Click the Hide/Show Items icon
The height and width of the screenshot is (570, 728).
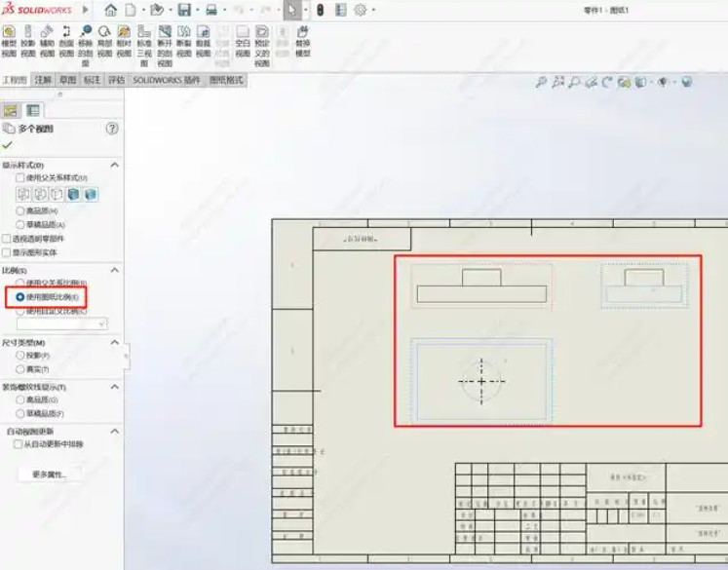pos(663,83)
